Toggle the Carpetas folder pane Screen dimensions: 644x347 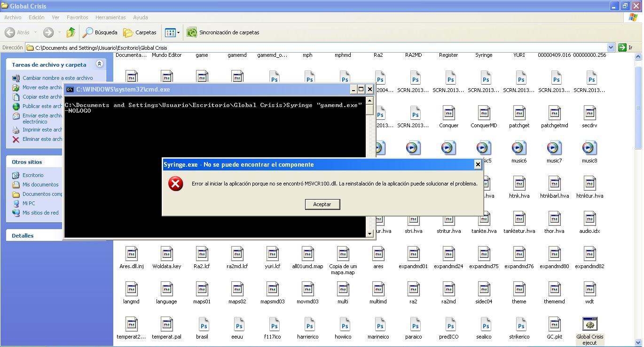[140, 32]
